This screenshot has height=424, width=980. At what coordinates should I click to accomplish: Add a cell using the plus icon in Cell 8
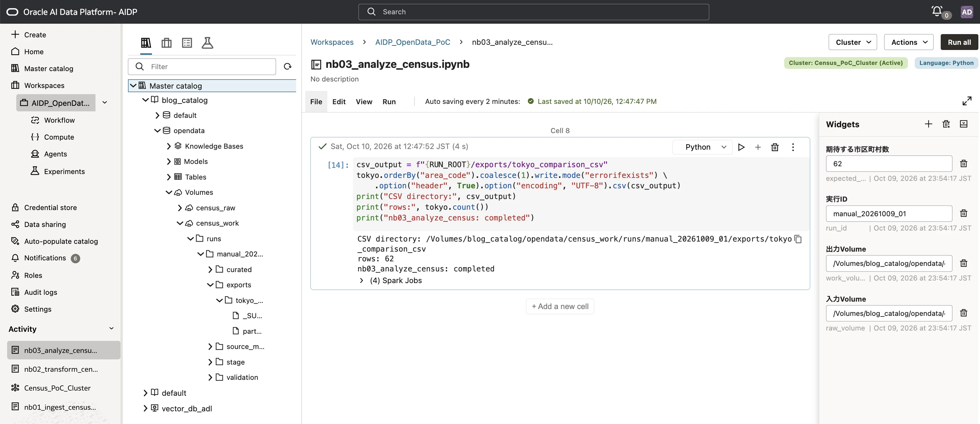coord(758,147)
